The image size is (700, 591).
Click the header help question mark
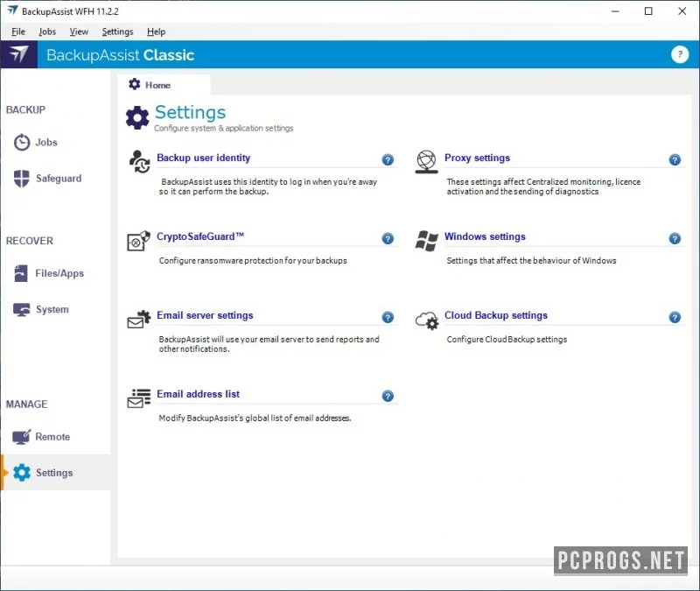click(x=680, y=54)
